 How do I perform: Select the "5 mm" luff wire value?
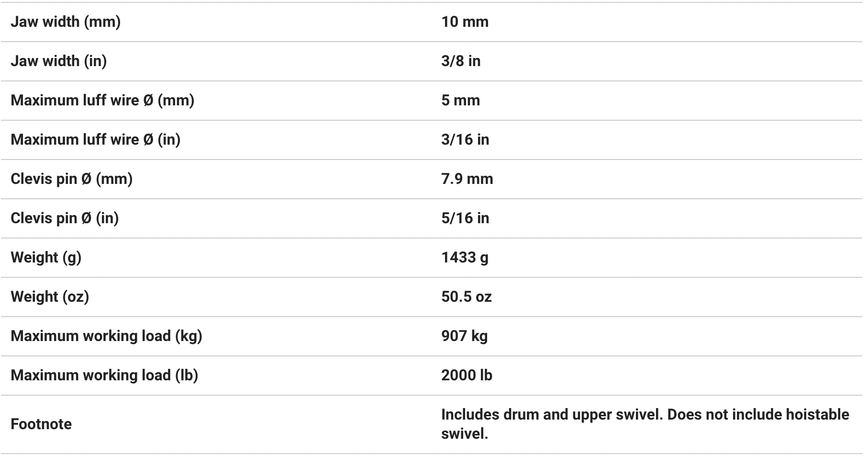point(460,101)
